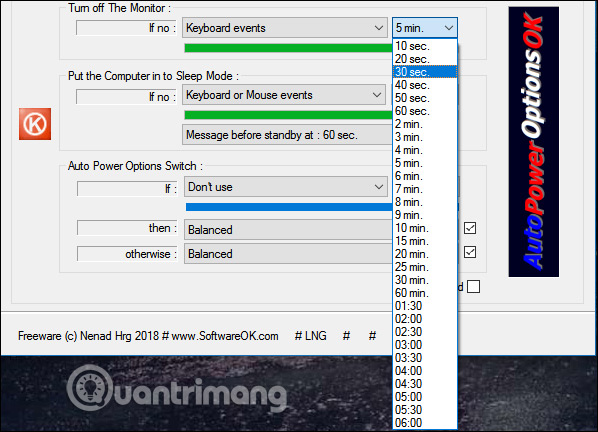The height and width of the screenshot is (432, 598).
Task: Select 15 min. option
Action: coord(425,241)
